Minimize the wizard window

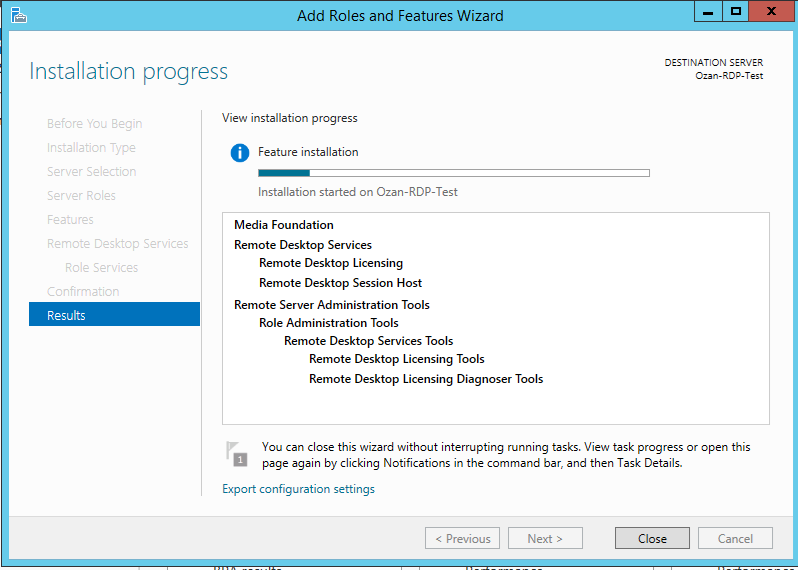tap(707, 12)
